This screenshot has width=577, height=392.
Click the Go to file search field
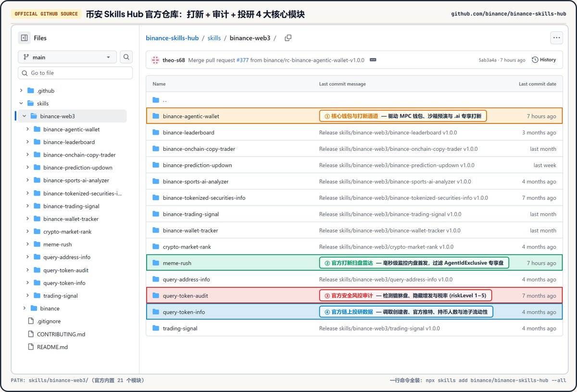(75, 73)
